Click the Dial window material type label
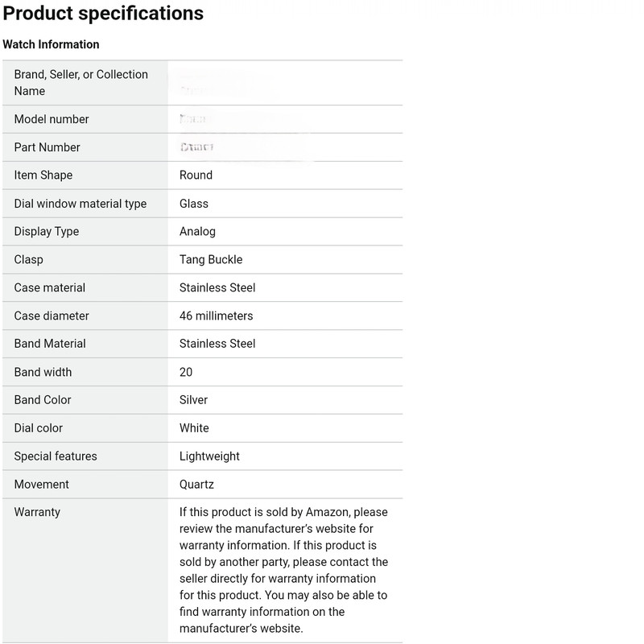The height and width of the screenshot is (644, 644). click(x=80, y=204)
